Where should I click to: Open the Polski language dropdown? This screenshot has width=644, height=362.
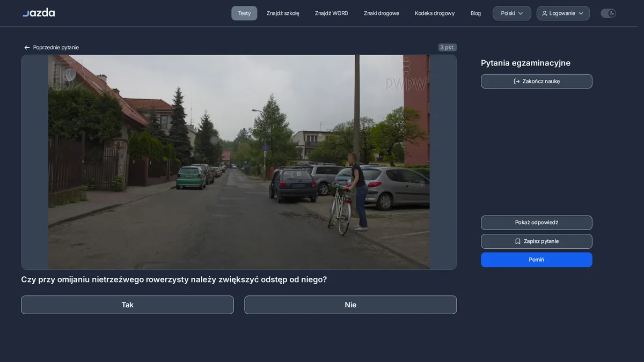point(512,13)
